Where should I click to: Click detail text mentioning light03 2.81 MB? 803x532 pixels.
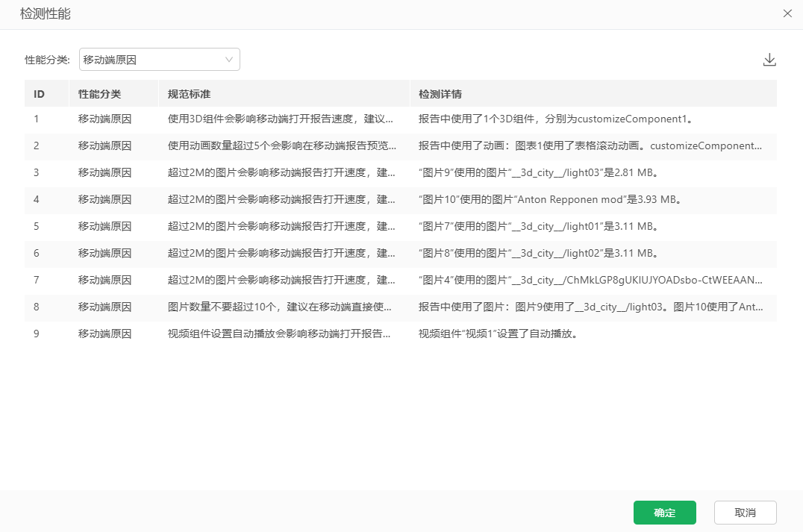537,172
